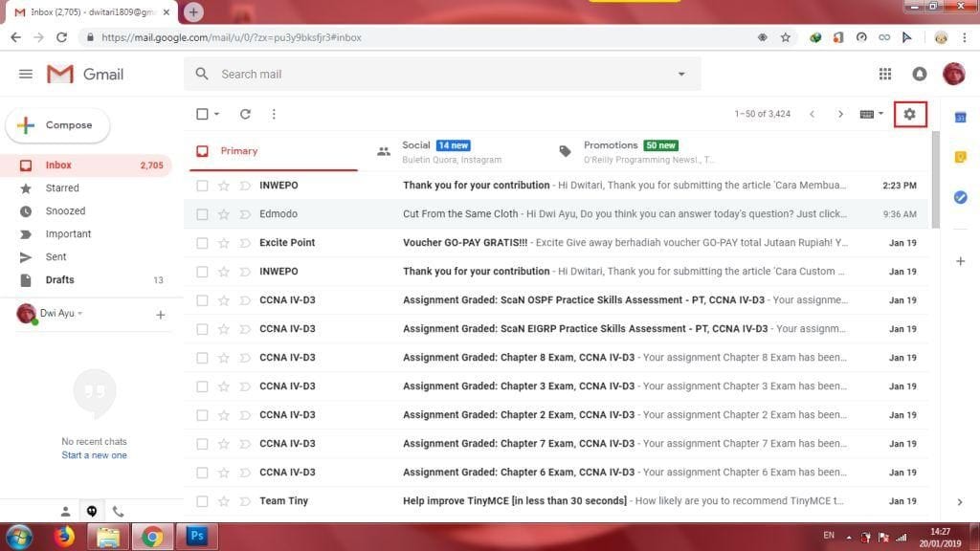Open the Google Tasks side panel icon
The width and height of the screenshot is (980, 551).
961,197
